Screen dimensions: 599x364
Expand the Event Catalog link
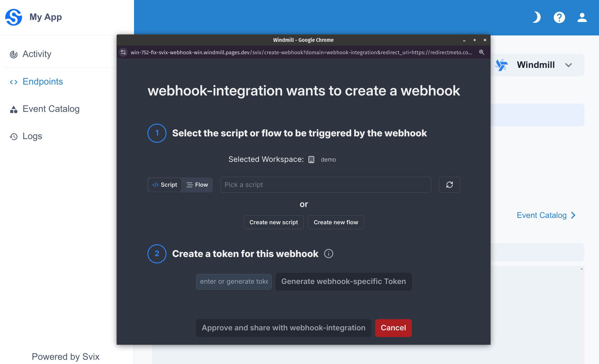(548, 215)
